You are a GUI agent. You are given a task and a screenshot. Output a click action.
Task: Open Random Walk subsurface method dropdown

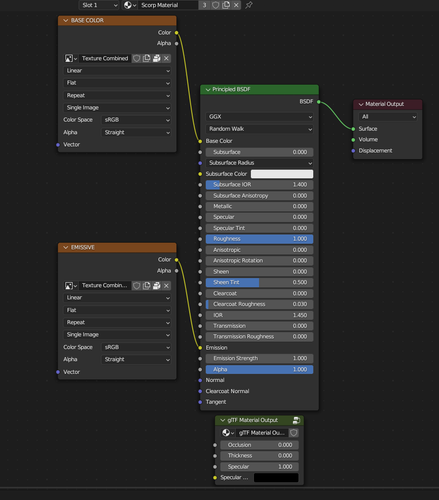[259, 129]
